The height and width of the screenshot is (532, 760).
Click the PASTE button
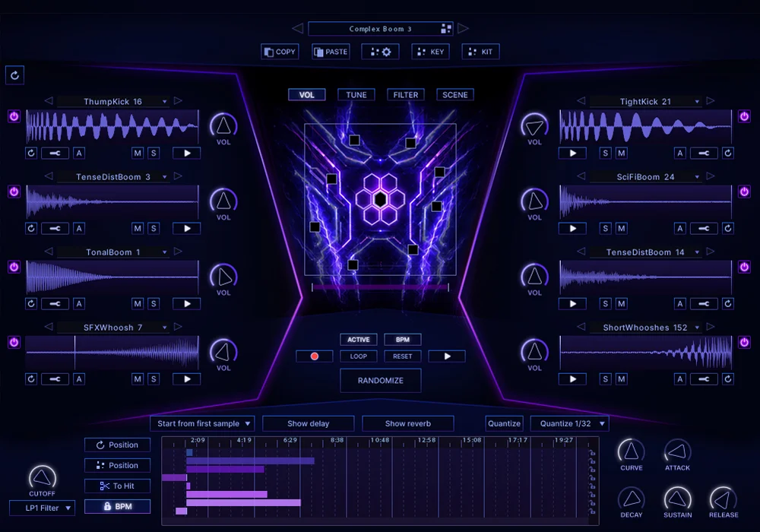click(x=331, y=52)
